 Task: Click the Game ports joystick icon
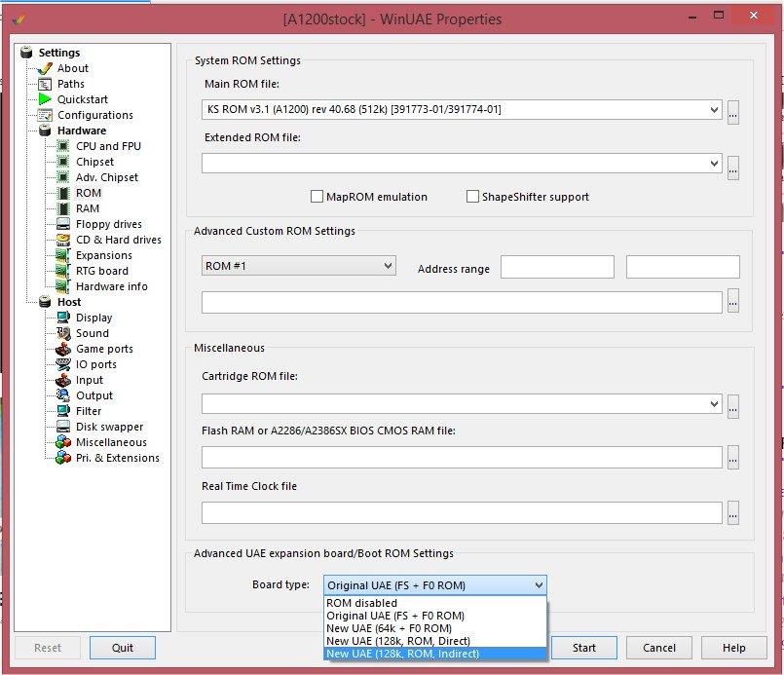(x=63, y=349)
